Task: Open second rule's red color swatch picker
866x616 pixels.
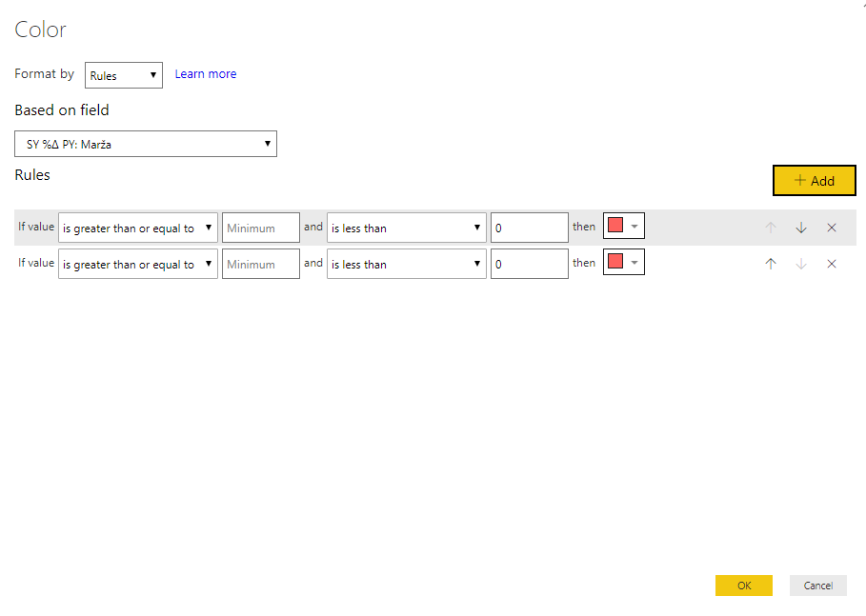Action: click(624, 262)
